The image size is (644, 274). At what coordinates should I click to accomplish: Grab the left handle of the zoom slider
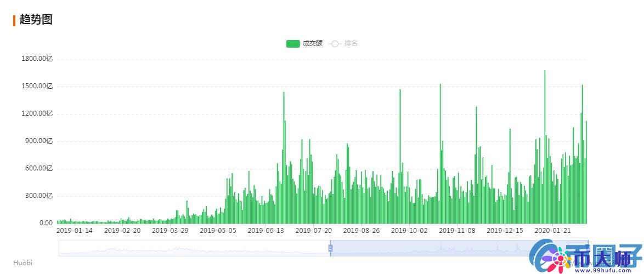click(x=330, y=248)
